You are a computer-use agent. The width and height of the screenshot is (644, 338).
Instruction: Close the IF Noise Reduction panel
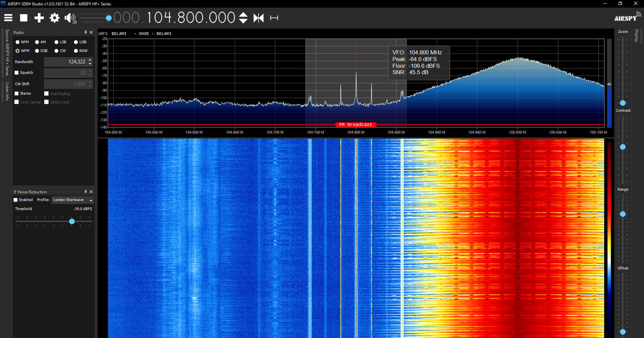tap(91, 192)
